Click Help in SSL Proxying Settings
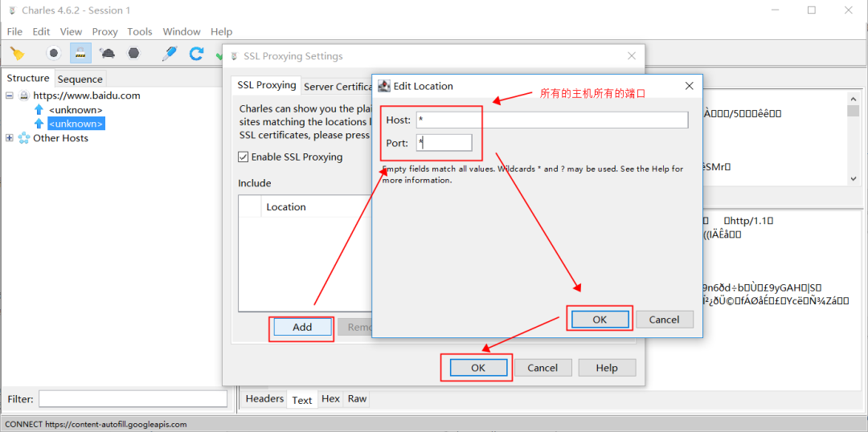Viewport: 868px width, 432px height. tap(608, 368)
